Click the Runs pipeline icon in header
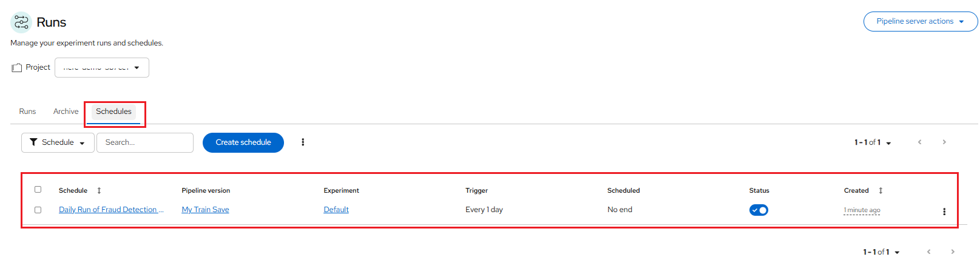 pyautogui.click(x=21, y=22)
